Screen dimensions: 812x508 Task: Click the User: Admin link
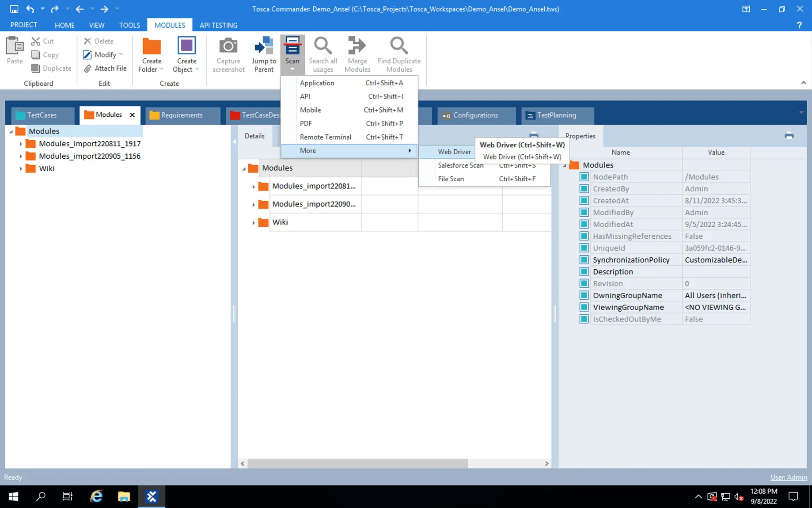[789, 477]
